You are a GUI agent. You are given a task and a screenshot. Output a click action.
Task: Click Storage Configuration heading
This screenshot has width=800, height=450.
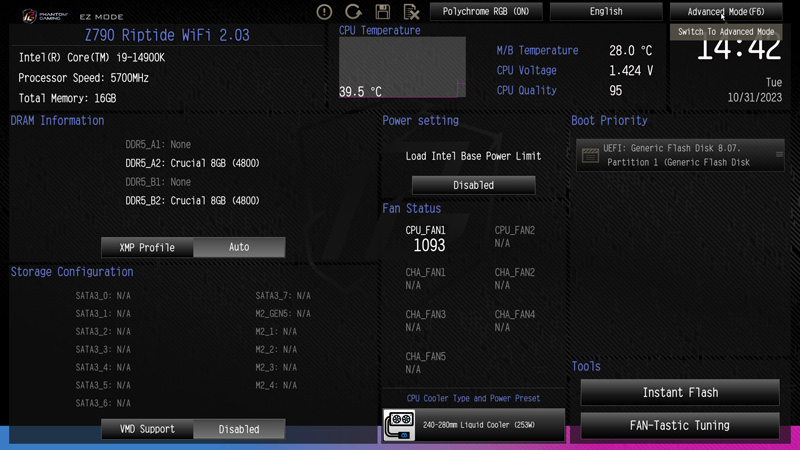tap(72, 272)
